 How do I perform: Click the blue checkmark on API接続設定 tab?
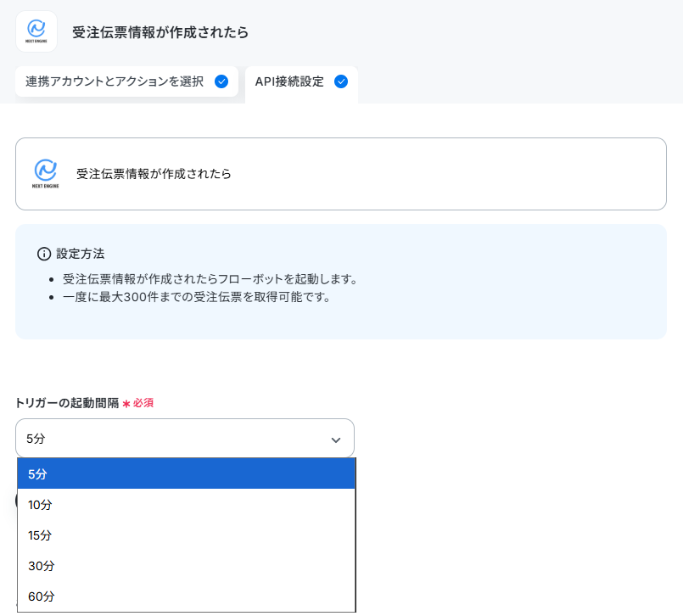click(x=340, y=81)
